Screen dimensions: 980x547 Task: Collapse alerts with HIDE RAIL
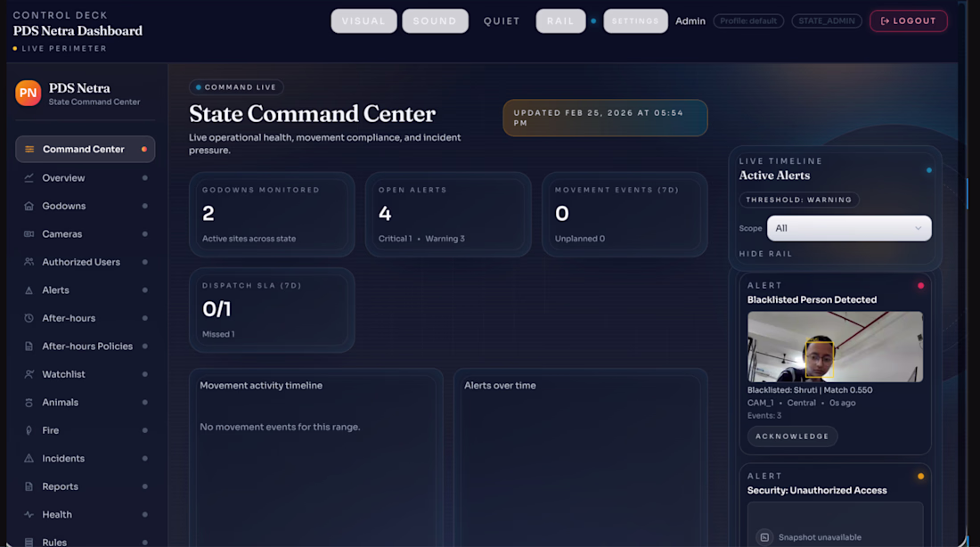click(x=765, y=254)
